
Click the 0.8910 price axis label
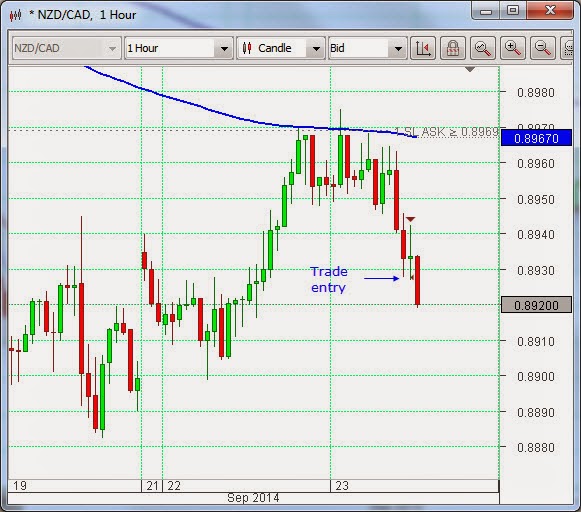536,341
